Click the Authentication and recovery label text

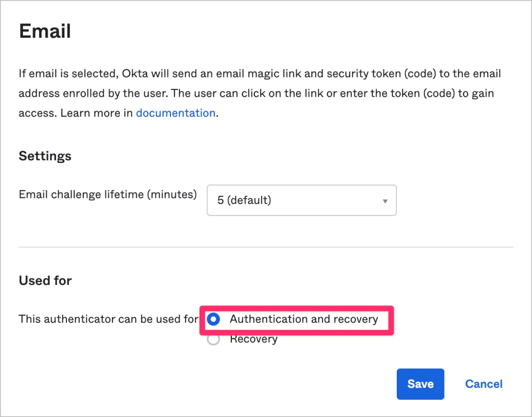pos(304,319)
